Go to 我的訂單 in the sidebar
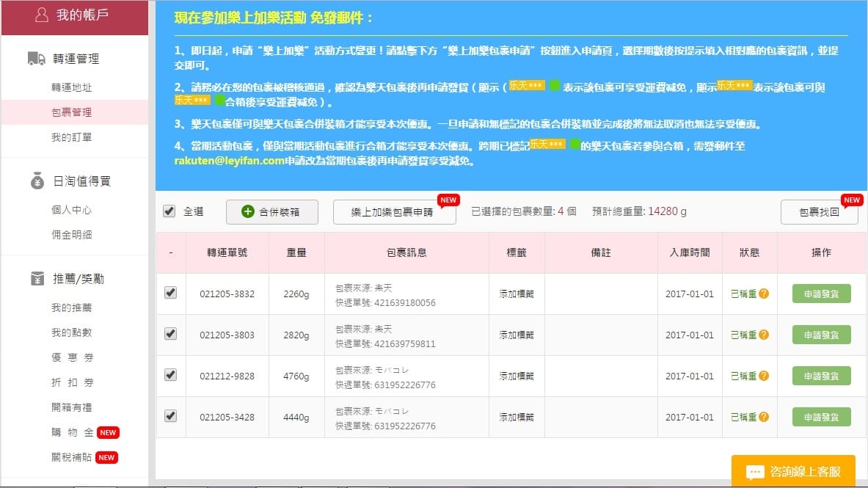 [x=71, y=137]
